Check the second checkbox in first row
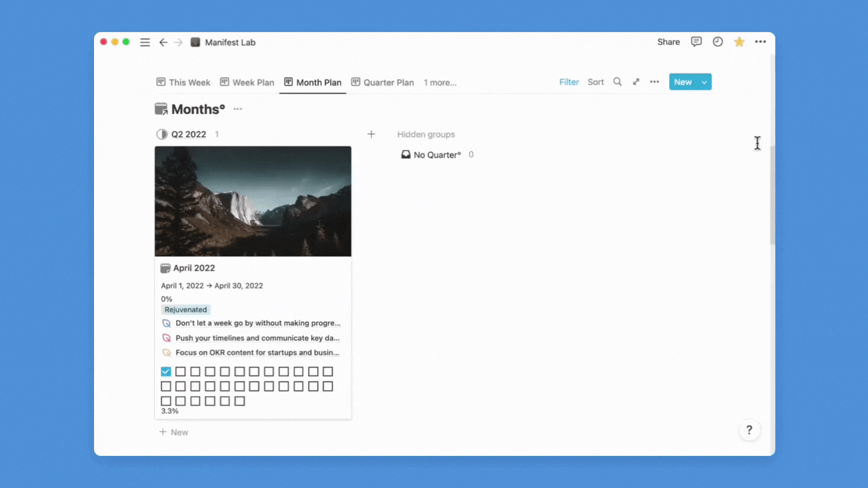The height and width of the screenshot is (488, 868). tap(180, 372)
